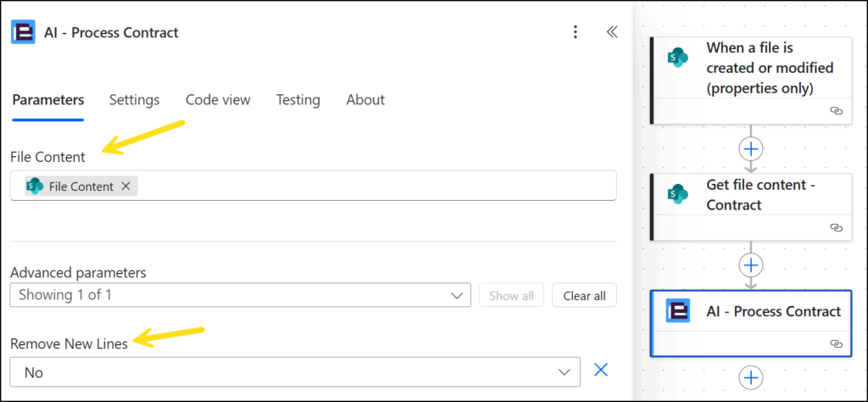Open the Code view tab
868x402 pixels.
pos(218,100)
